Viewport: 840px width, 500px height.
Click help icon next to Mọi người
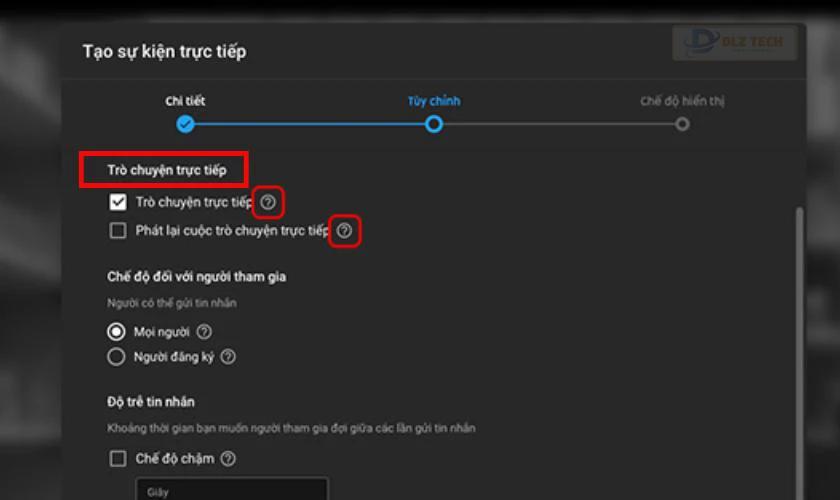[x=204, y=332]
